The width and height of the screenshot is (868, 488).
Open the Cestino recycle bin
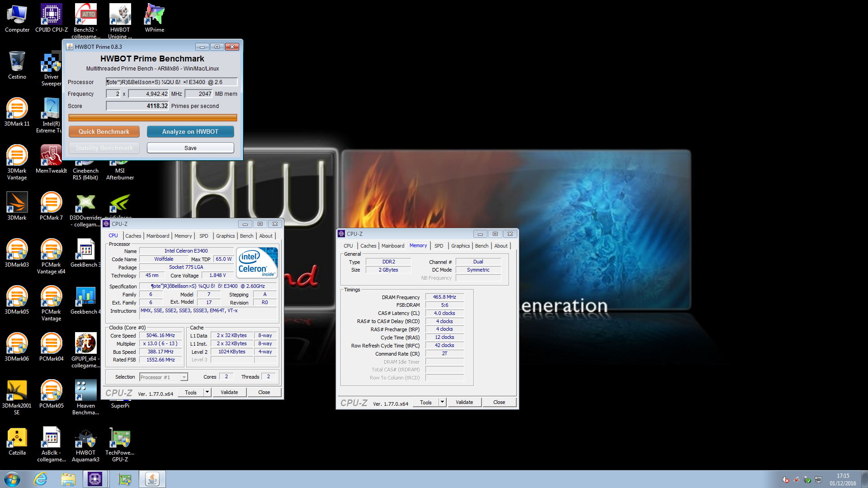coord(17,65)
